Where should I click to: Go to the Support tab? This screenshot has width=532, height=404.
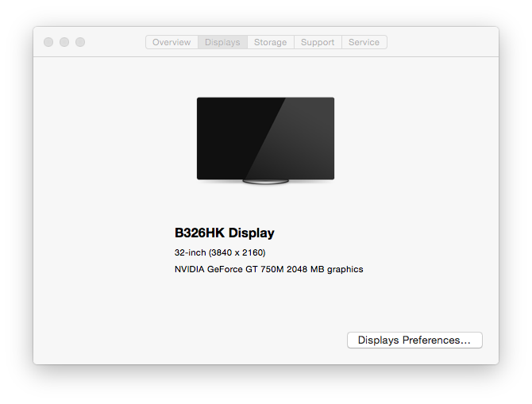[318, 42]
